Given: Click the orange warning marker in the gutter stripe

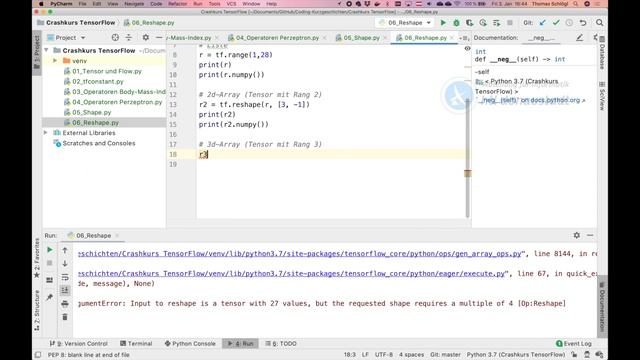Looking at the screenshot, I should [468, 173].
